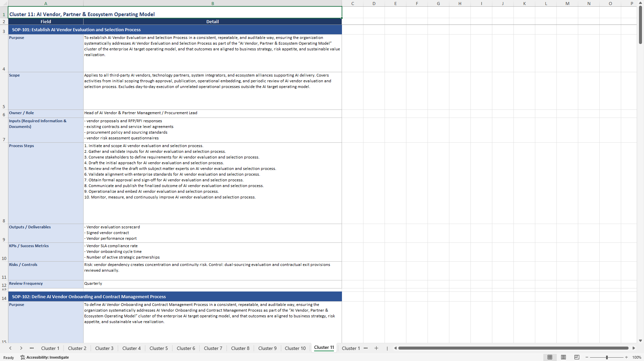Click the horizontal scrollbar thumb
The width and height of the screenshot is (644, 361).
click(513, 348)
